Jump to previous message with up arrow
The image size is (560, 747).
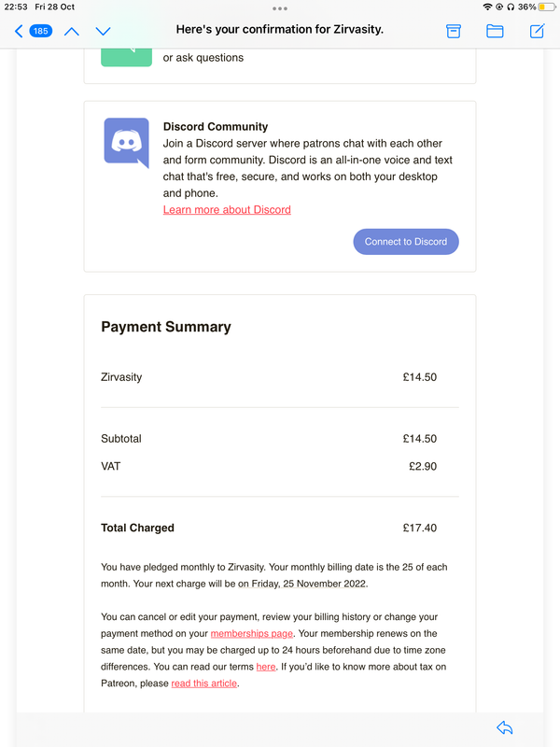[72, 32]
